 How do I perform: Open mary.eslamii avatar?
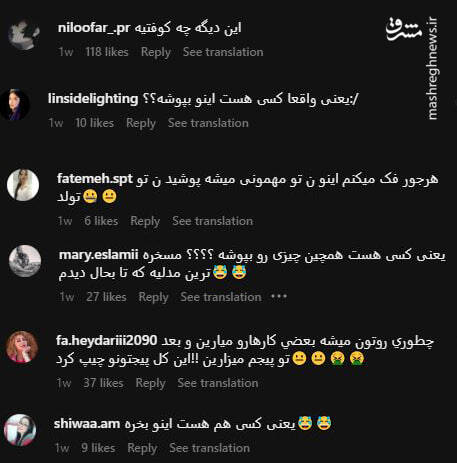click(25, 261)
